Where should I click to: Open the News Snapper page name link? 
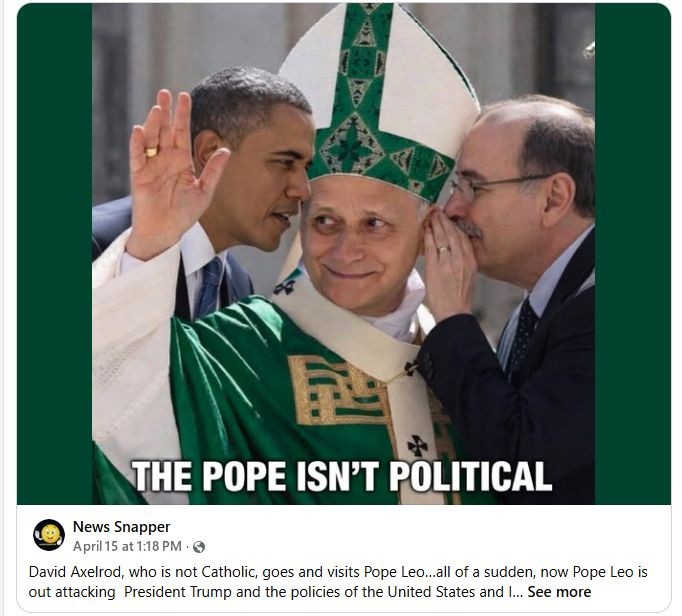coord(121,527)
